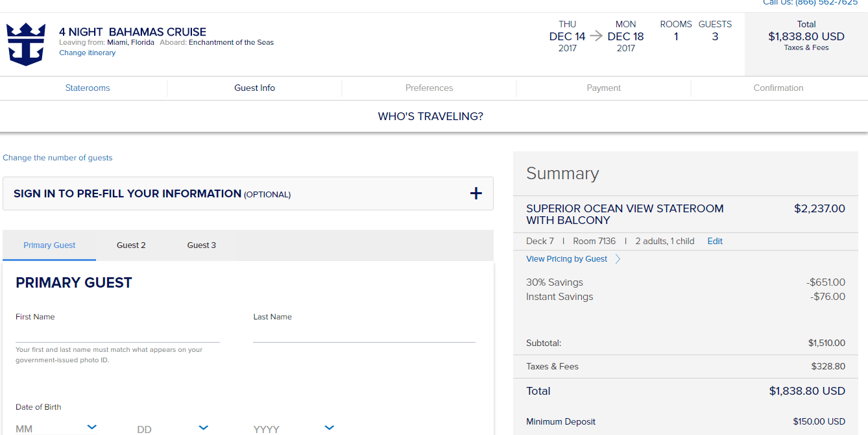Go to the Staterooms step
Viewport: 868px width, 435px height.
[x=88, y=88]
